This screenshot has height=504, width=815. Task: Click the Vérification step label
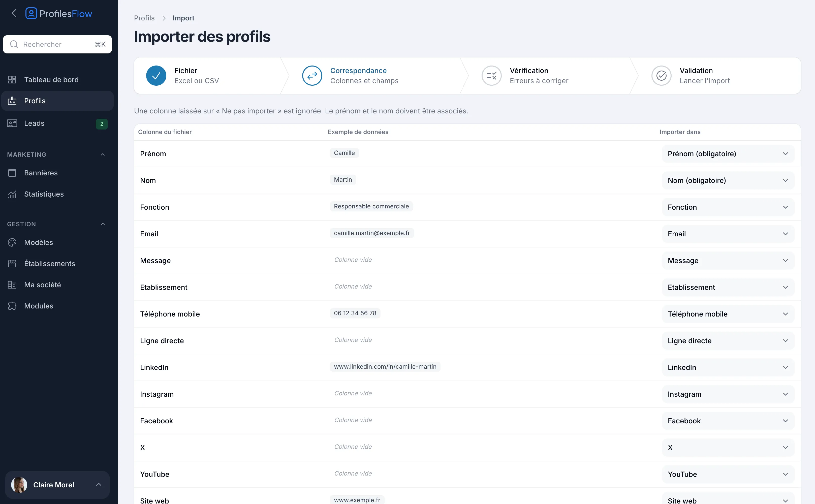(x=529, y=71)
